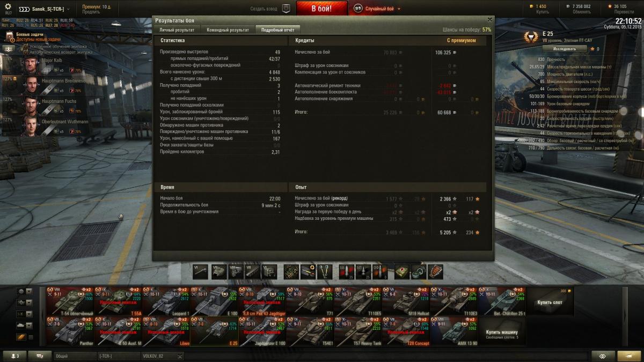Viewport: 644px width, 362px height.
Task: Click 'Купить машину' button
Action: 502,331
